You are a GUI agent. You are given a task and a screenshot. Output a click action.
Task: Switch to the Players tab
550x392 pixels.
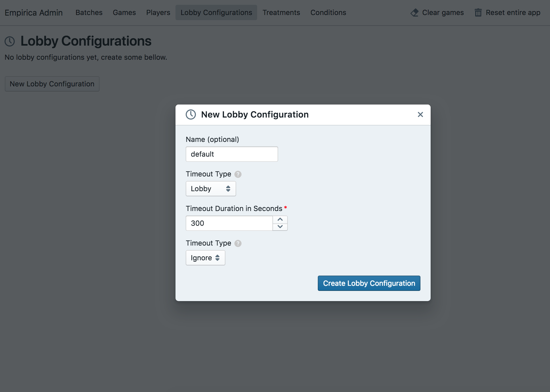point(158,12)
